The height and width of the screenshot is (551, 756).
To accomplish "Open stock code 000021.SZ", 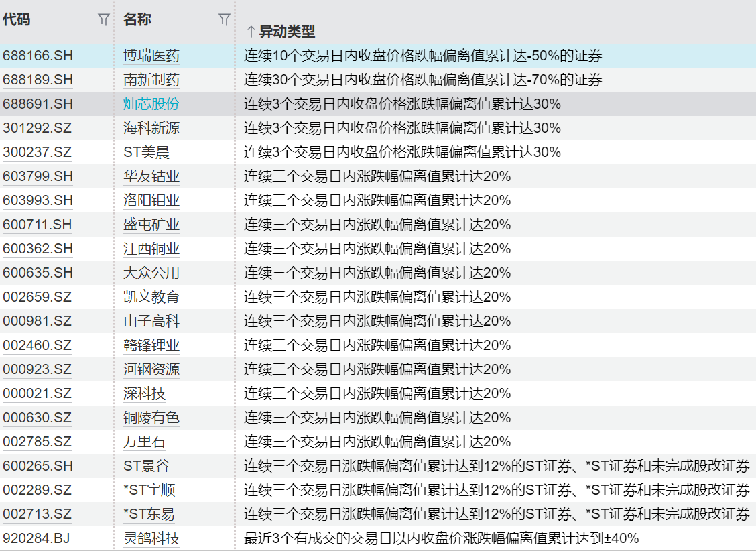I will 37,393.
